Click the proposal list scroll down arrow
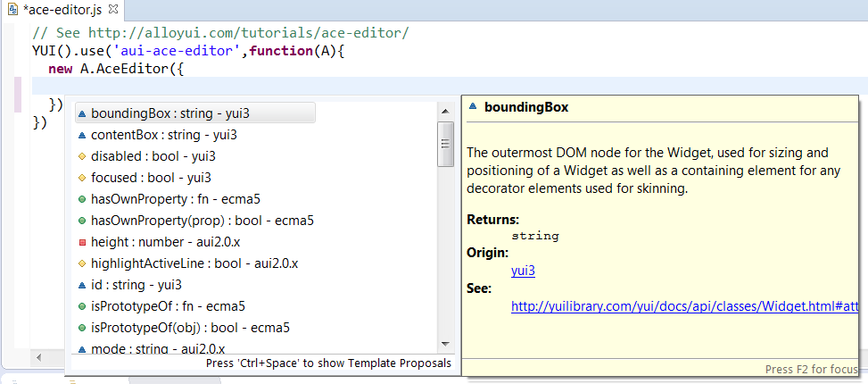Image resolution: width=868 pixels, height=384 pixels. pos(445,344)
